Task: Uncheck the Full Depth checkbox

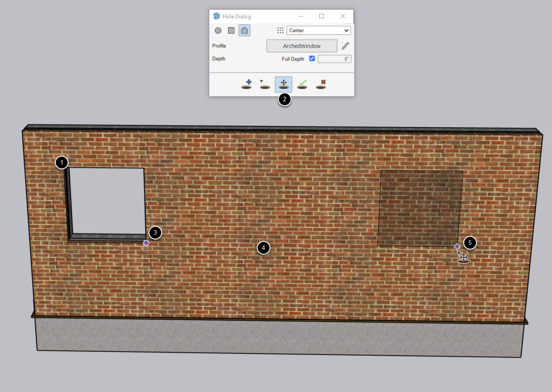Action: coord(312,59)
